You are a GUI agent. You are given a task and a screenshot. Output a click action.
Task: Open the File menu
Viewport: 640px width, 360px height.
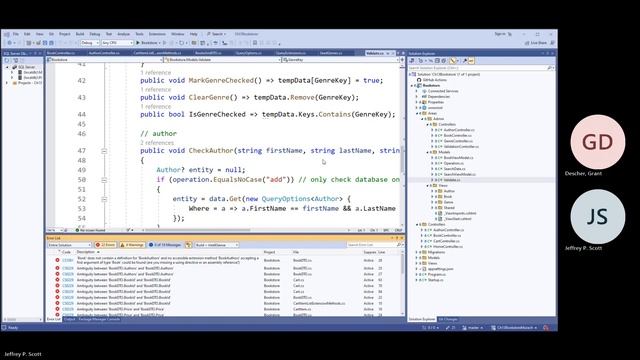(16, 34)
